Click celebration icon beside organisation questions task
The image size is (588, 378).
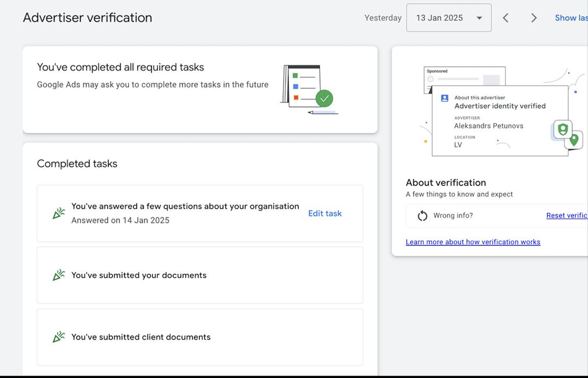coord(59,214)
